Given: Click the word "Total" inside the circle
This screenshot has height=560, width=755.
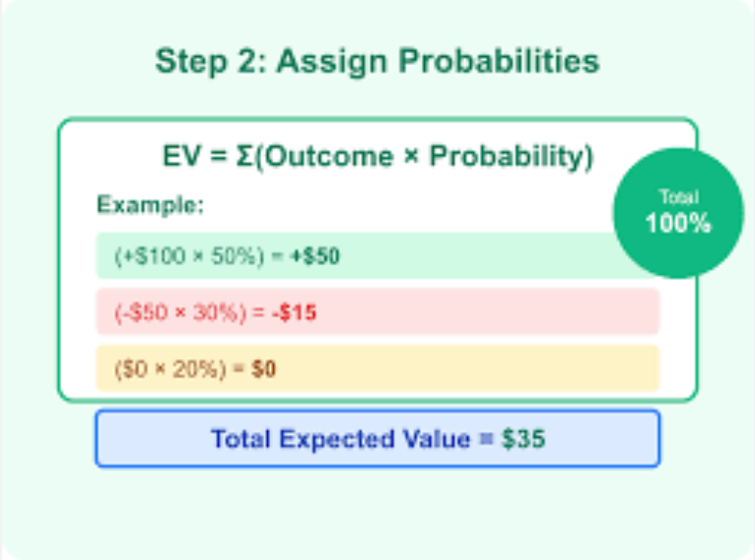Looking at the screenshot, I should point(678,197).
